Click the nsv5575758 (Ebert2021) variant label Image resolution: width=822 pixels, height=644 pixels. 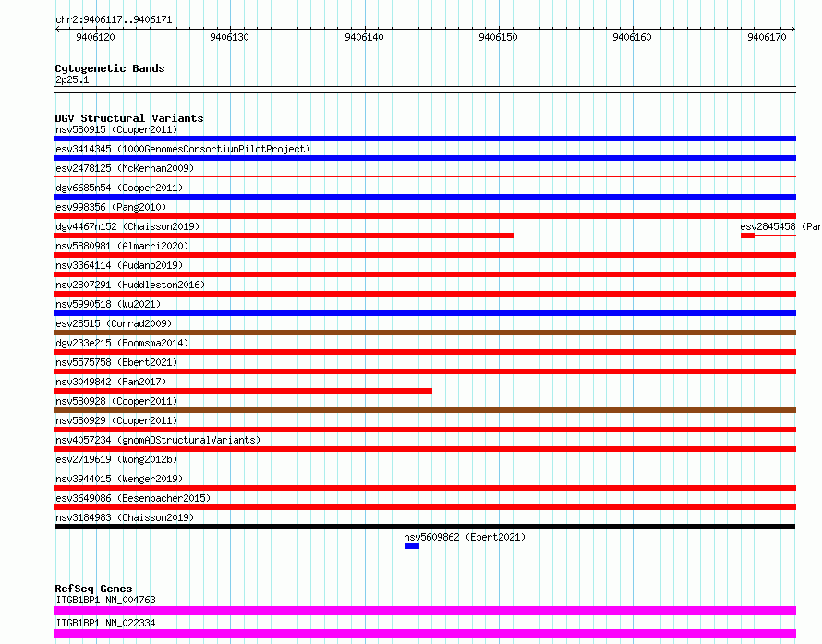pyautogui.click(x=116, y=362)
